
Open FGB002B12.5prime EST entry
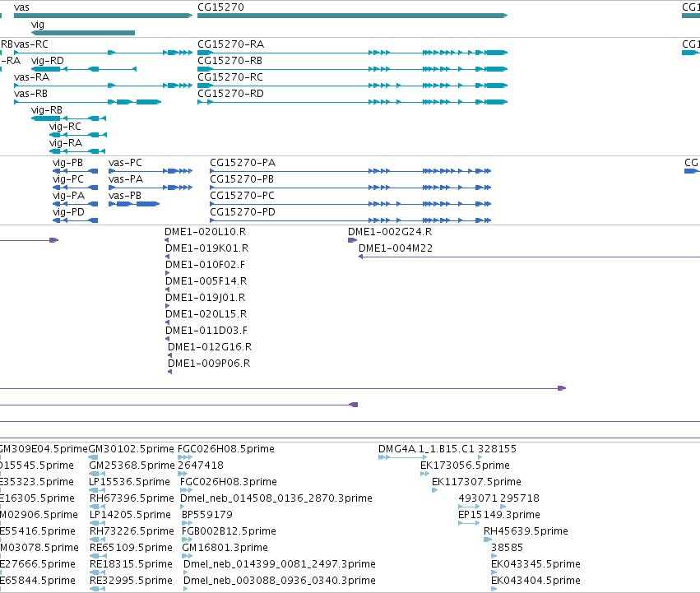(x=229, y=532)
